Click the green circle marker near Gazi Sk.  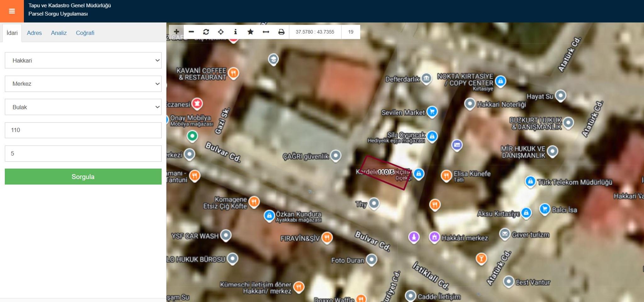click(192, 136)
